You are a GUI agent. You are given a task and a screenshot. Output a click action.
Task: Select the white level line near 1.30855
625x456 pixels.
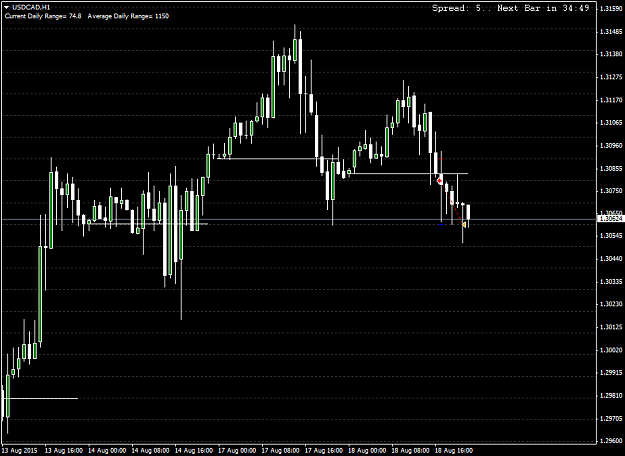point(408,173)
